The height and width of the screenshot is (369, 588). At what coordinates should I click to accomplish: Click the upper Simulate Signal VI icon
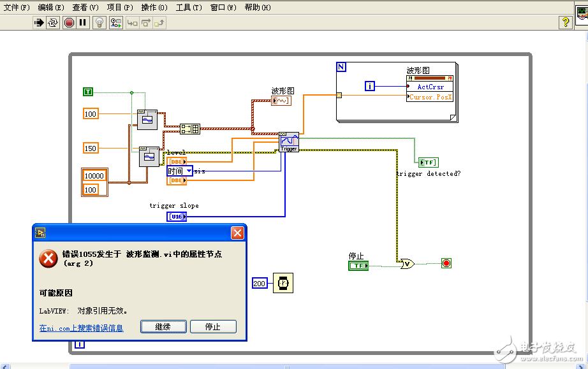click(147, 120)
